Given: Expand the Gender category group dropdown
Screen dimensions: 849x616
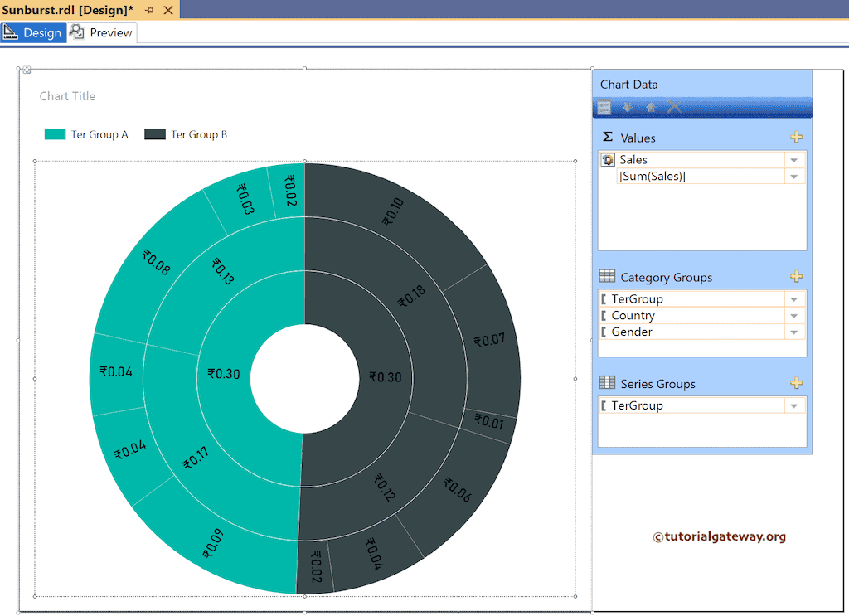Looking at the screenshot, I should coord(794,332).
